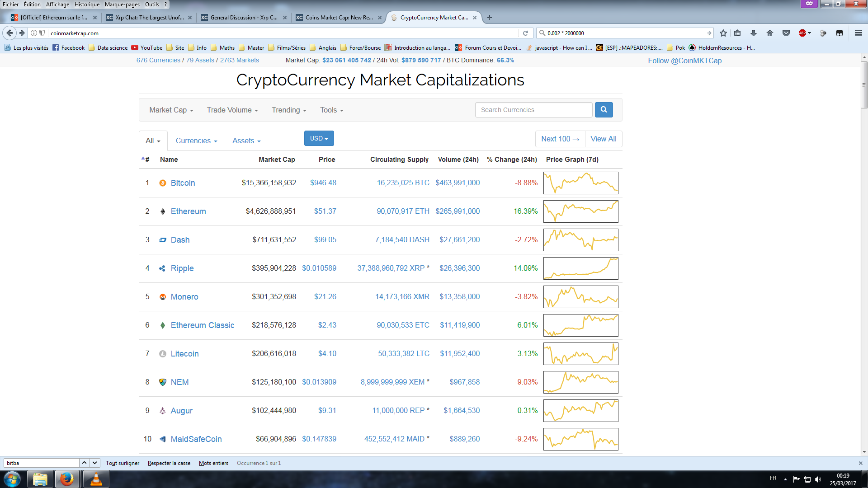
Task: Expand the Trade Volume dropdown
Action: pyautogui.click(x=232, y=110)
